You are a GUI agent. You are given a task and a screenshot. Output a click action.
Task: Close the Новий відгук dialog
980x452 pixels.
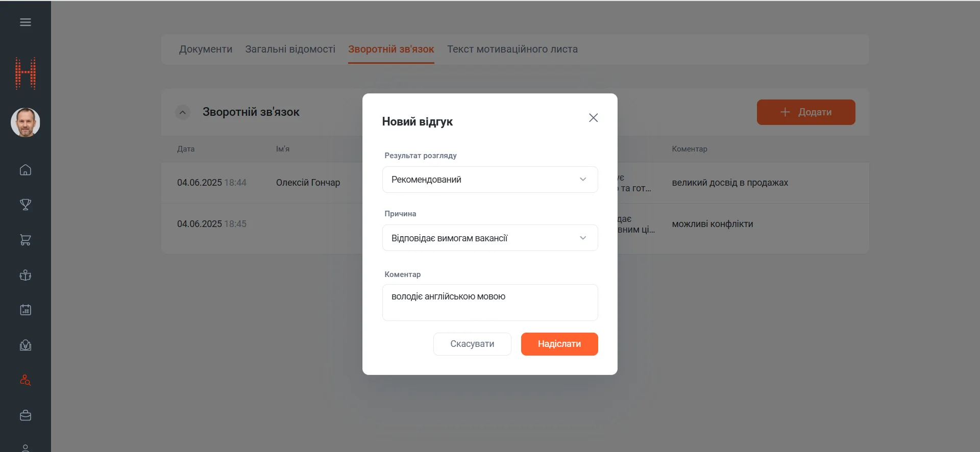point(593,118)
